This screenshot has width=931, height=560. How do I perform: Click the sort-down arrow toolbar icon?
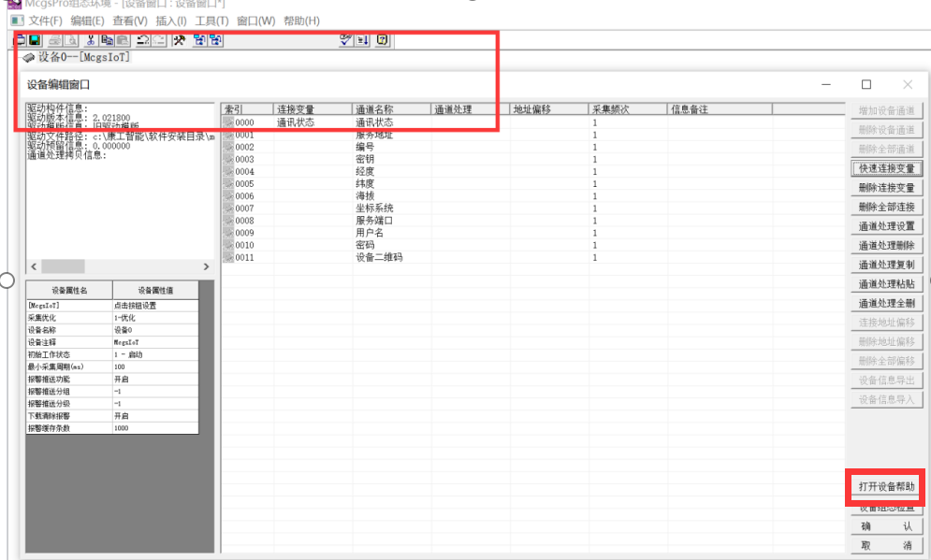[364, 40]
